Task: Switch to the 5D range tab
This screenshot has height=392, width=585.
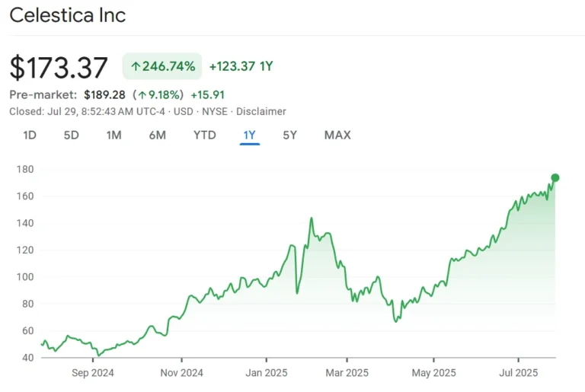Action: pyautogui.click(x=72, y=135)
